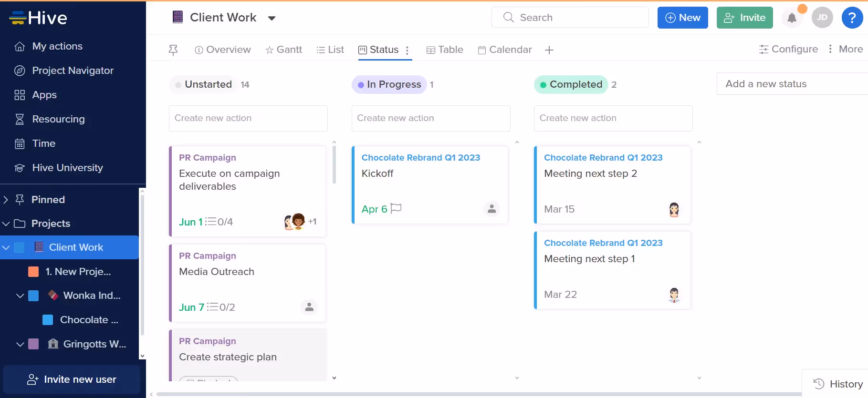868x398 pixels.
Task: Click the Invite button
Action: coord(745,18)
